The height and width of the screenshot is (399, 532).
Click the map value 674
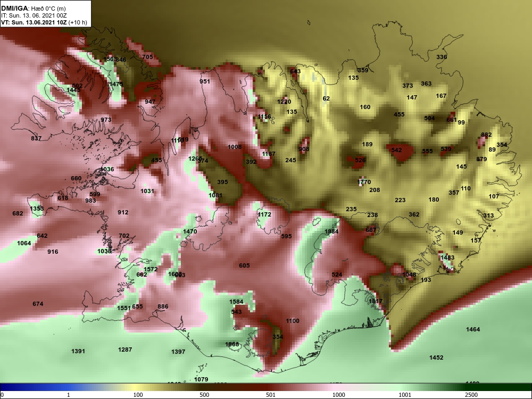point(38,304)
